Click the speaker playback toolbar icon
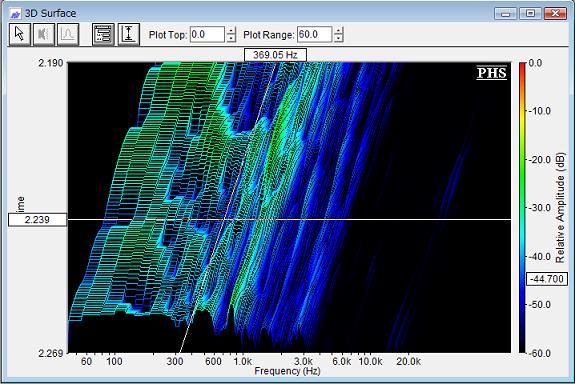 (x=44, y=34)
